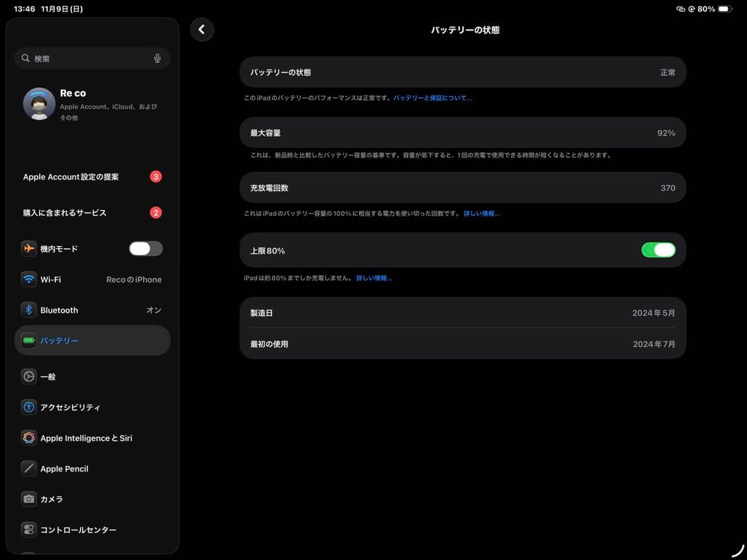Open Apple Account設定の提案 with 3 badge
This screenshot has height=560, width=747.
pyautogui.click(x=92, y=177)
